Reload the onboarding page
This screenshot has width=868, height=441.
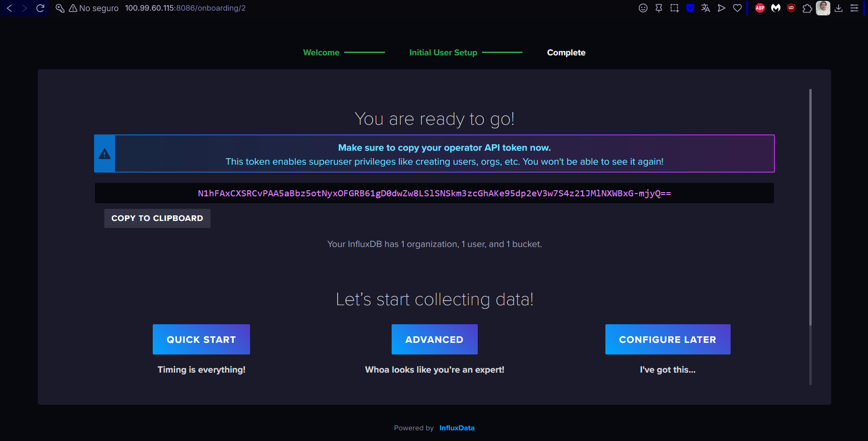[x=41, y=8]
